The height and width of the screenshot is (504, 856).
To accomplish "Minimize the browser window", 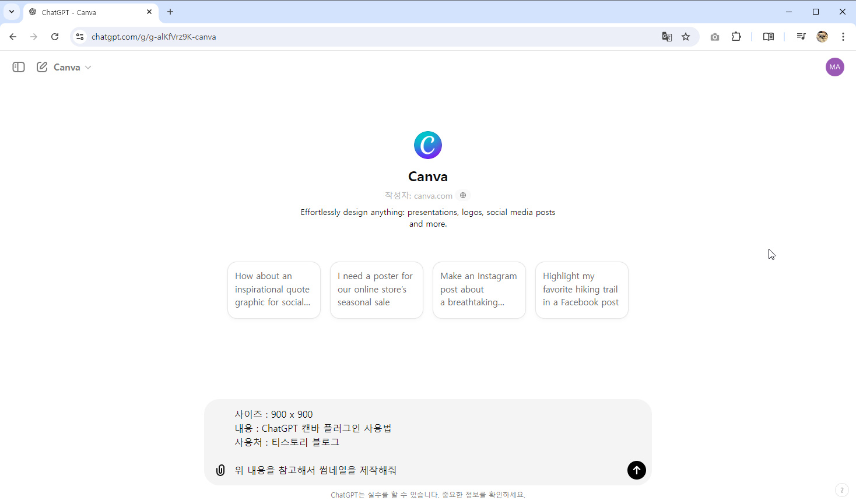I will point(789,12).
